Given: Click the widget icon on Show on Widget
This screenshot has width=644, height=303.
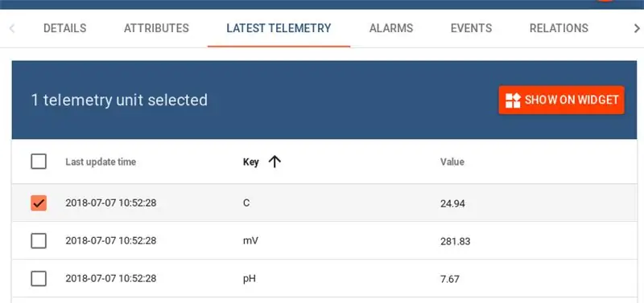Looking at the screenshot, I should click(x=513, y=100).
